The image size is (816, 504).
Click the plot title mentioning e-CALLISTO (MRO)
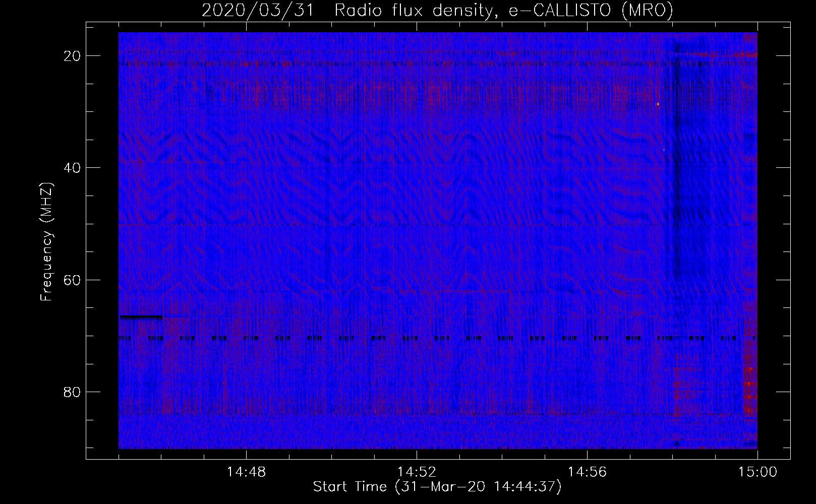[437, 11]
